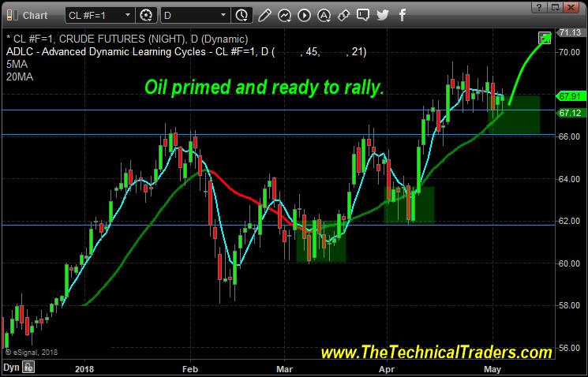Open the studies line-chart menu
This screenshot has width=588, height=377.
pyautogui.click(x=285, y=15)
